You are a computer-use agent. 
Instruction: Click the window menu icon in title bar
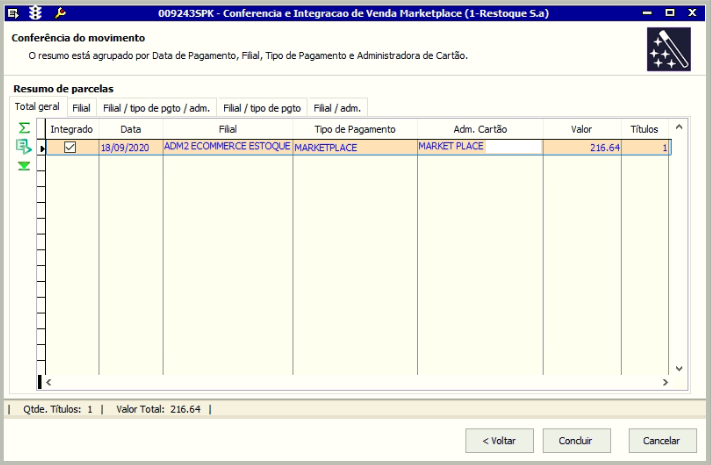click(x=13, y=14)
